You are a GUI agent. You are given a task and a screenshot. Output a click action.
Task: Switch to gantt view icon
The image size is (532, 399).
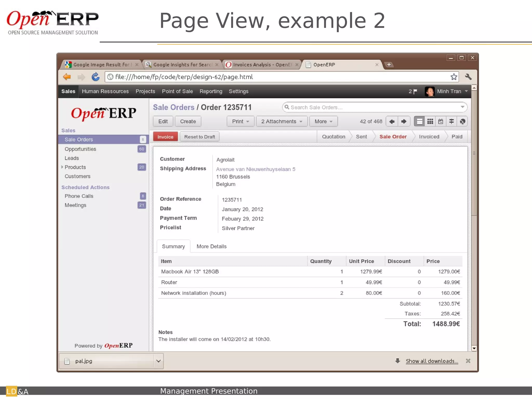451,122
